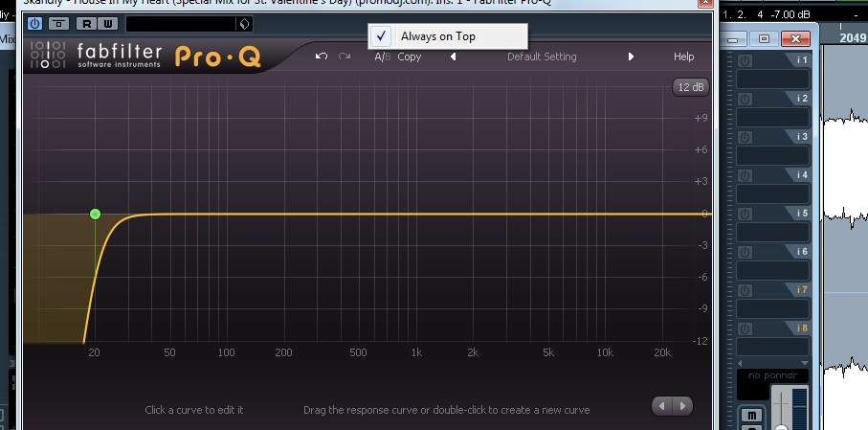This screenshot has height=430, width=868.
Task: Select the green EQ band node at 20 Hz
Action: [95, 214]
